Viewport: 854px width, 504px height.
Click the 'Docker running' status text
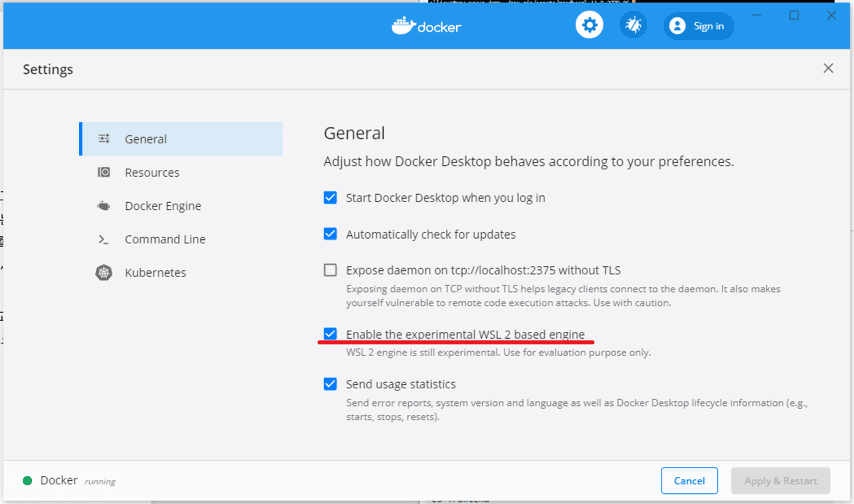pyautogui.click(x=78, y=481)
